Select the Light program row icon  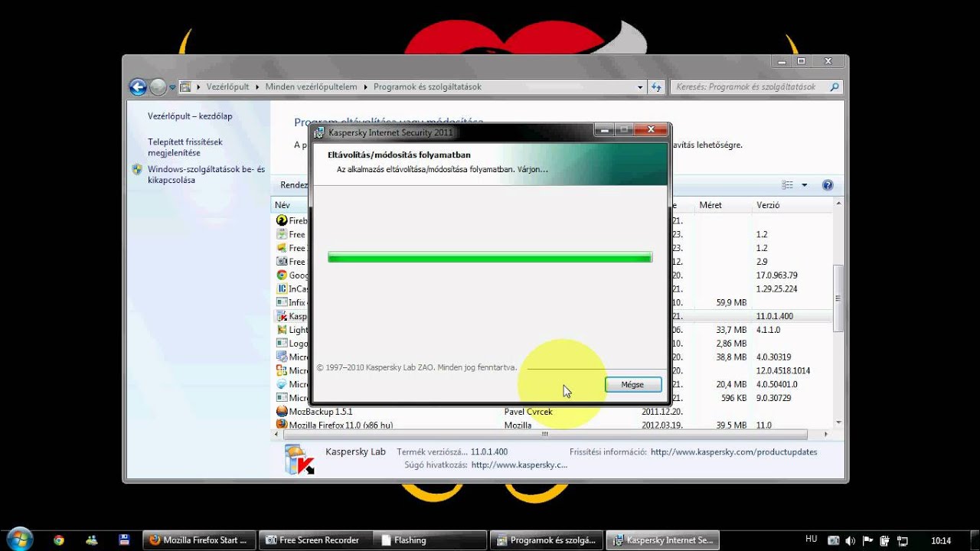click(x=282, y=330)
